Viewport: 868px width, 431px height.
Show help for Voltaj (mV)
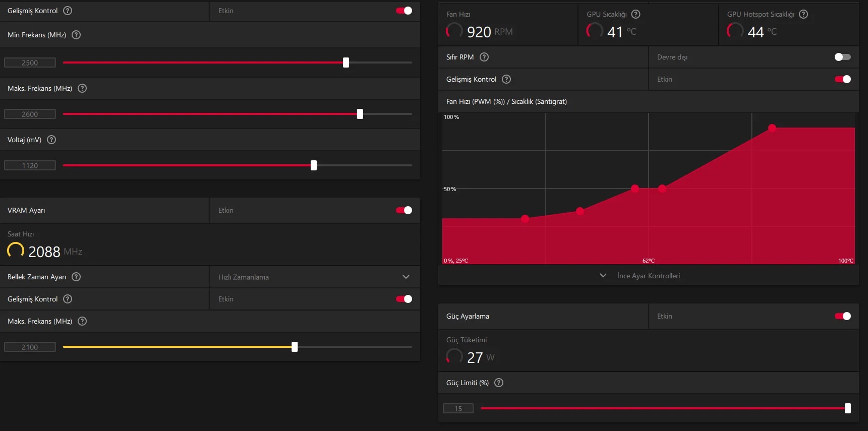[51, 140]
